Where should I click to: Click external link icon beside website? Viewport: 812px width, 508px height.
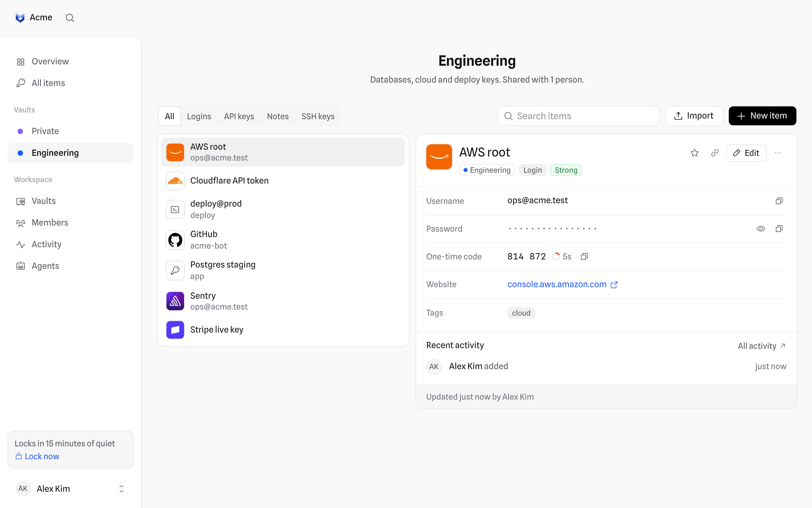[x=614, y=285]
